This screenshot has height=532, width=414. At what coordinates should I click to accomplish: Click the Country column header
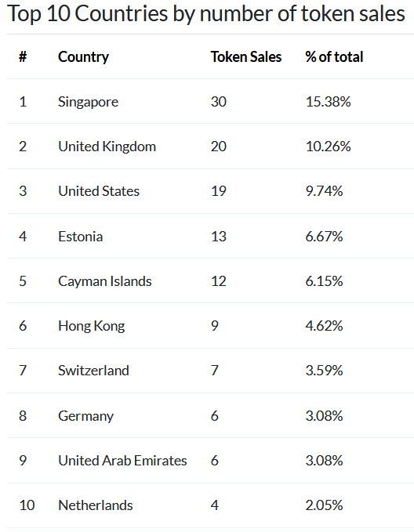pos(83,57)
